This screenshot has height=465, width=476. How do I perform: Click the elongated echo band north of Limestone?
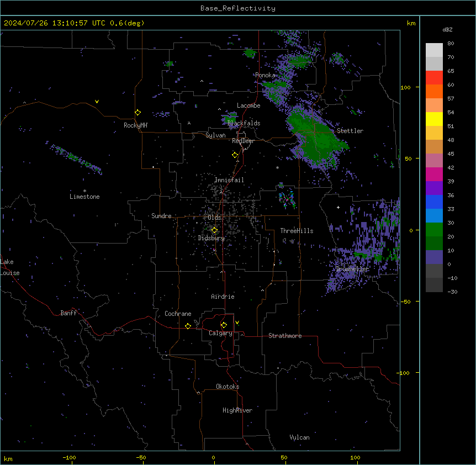tap(76, 158)
